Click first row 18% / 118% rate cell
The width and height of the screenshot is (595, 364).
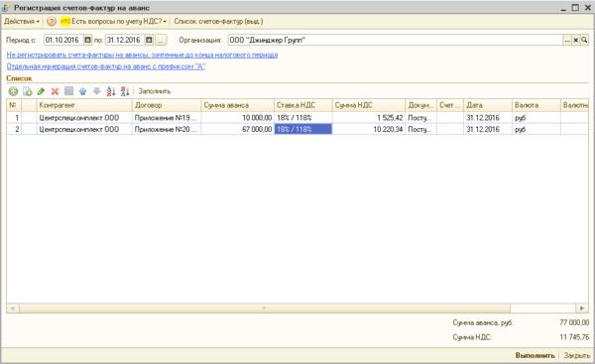click(x=303, y=118)
